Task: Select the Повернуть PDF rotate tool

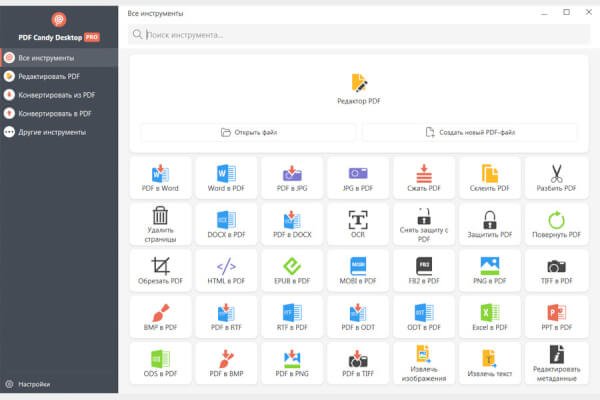Action: tap(556, 224)
